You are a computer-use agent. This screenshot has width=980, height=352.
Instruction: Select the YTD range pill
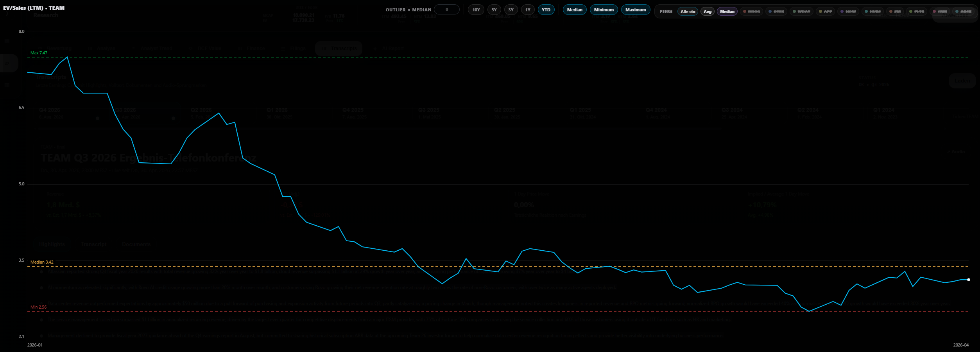pyautogui.click(x=546, y=10)
